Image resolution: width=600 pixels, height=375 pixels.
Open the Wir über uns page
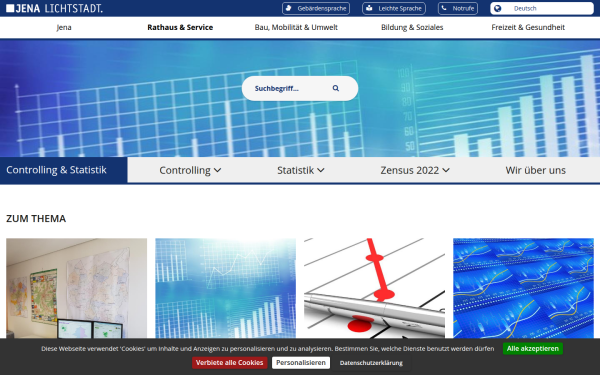(535, 170)
